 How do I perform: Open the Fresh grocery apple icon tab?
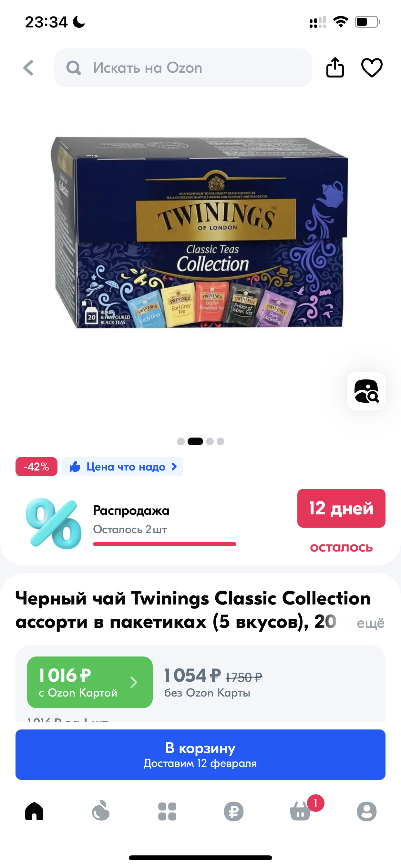(101, 811)
